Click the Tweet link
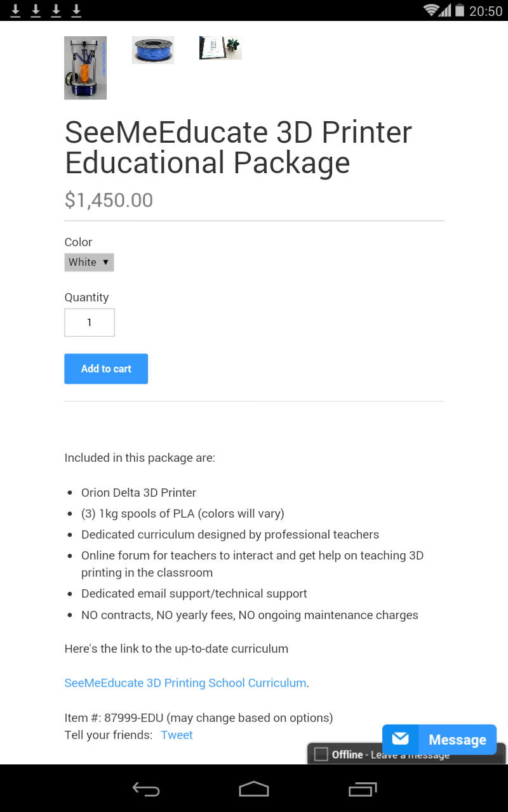 tap(177, 735)
